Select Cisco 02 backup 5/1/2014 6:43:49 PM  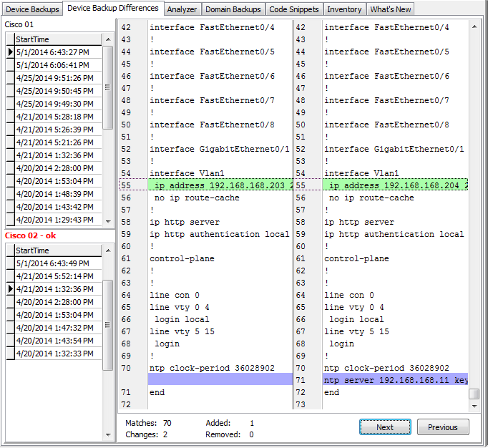[x=54, y=263]
